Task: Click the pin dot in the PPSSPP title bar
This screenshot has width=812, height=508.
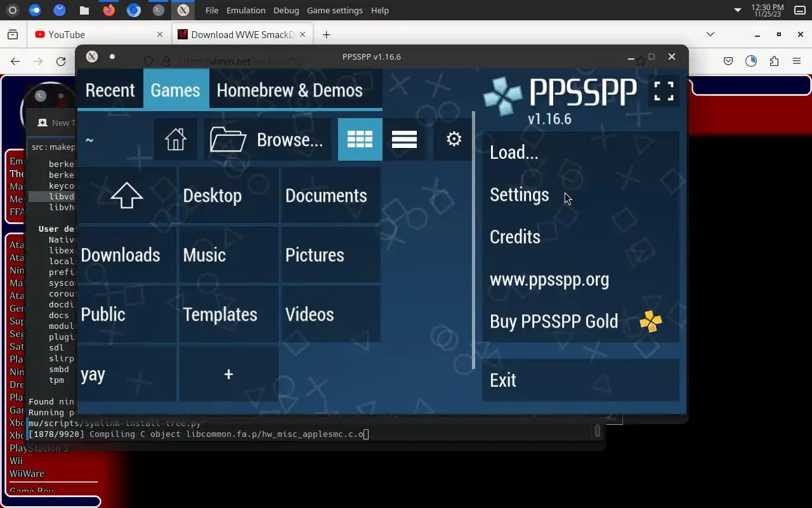Action: pyautogui.click(x=112, y=57)
